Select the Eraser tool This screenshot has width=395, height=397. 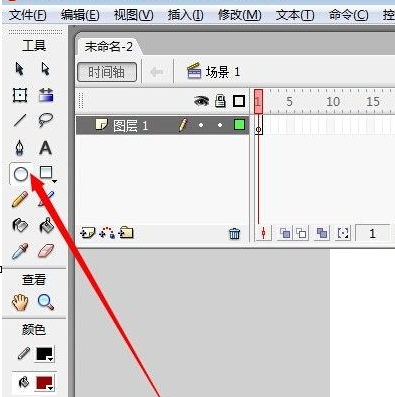tap(46, 251)
